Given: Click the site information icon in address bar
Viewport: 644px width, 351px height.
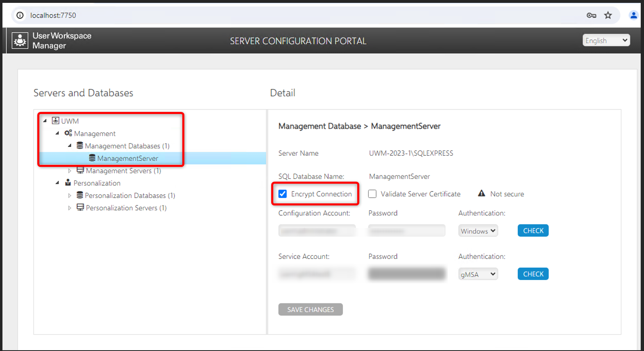Looking at the screenshot, I should [20, 16].
